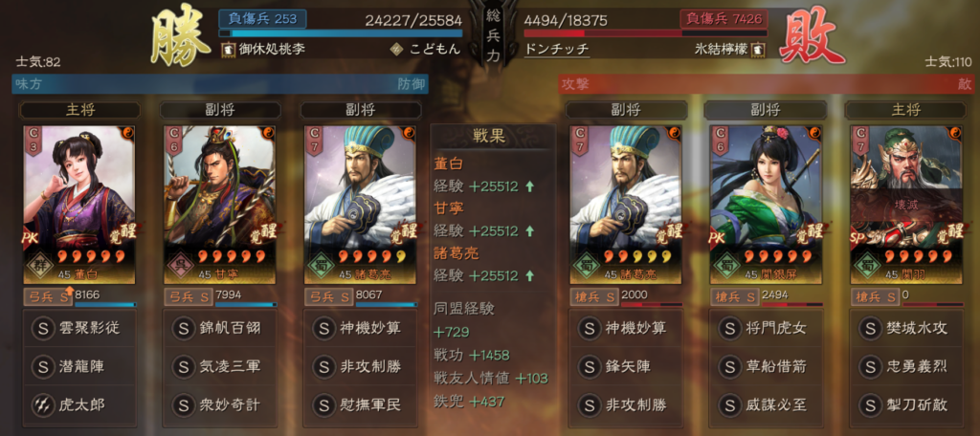Tap the flag icon beside 御休処桃李
This screenshot has height=436, width=980.
(227, 50)
